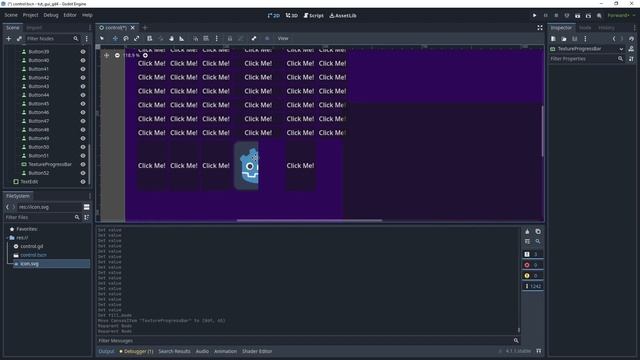Switch to the Node tab beside Inspector
The image size is (640, 360).
coord(585,28)
